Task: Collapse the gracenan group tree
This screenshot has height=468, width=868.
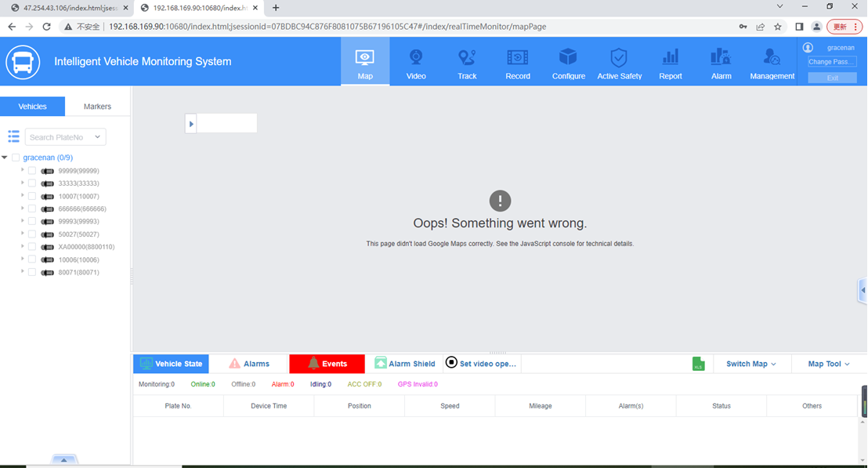Action: pos(5,158)
